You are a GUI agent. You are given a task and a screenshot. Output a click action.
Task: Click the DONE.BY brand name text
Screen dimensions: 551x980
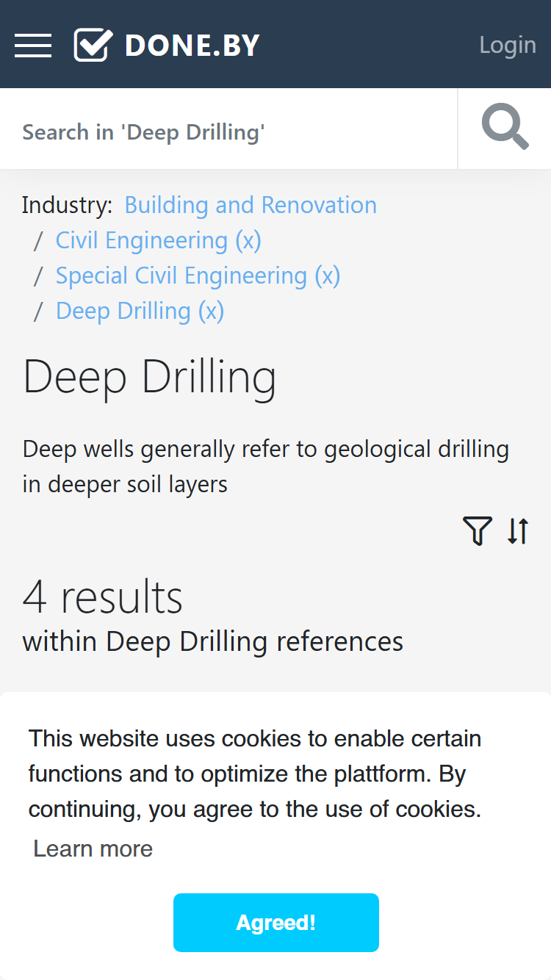point(192,46)
